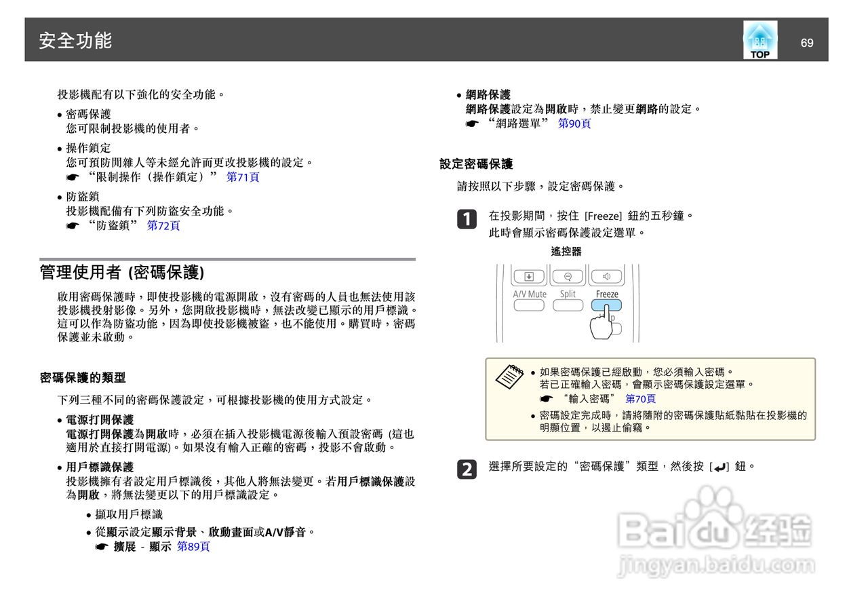
Task: Click pointing-hand icon before 限制操作（操作鎖定）
Action: tap(73, 177)
